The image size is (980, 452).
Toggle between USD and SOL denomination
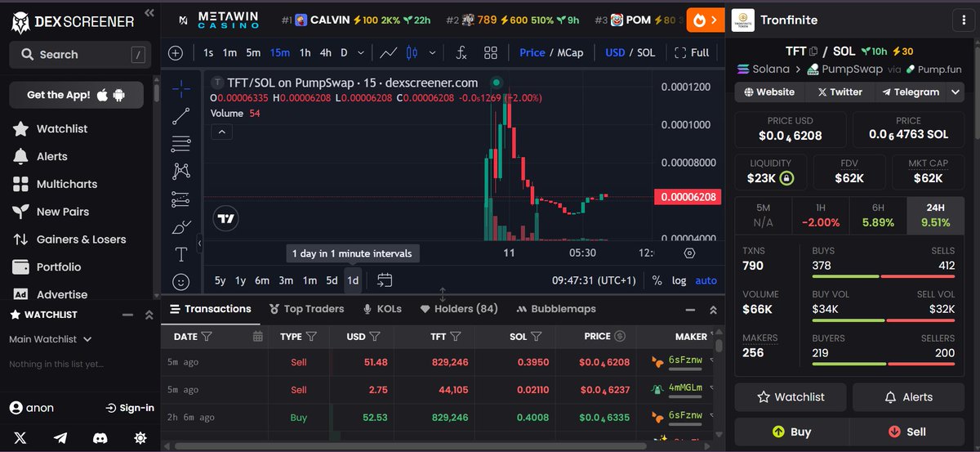tap(630, 52)
